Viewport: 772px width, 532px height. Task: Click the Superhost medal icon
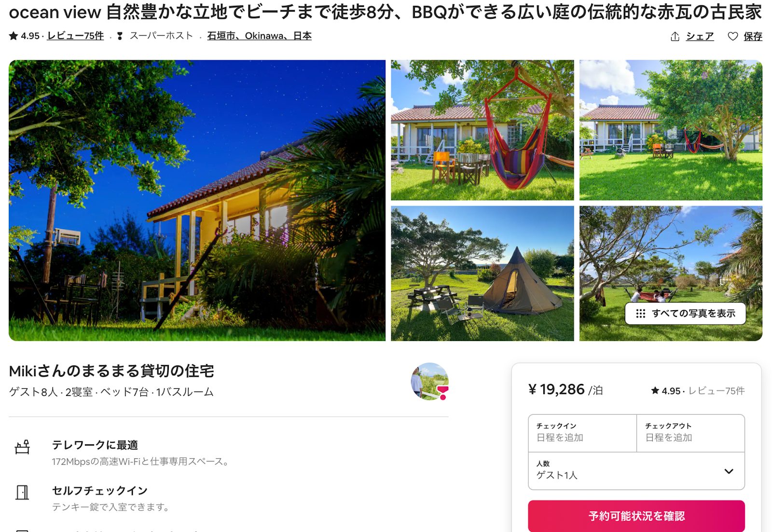(120, 36)
